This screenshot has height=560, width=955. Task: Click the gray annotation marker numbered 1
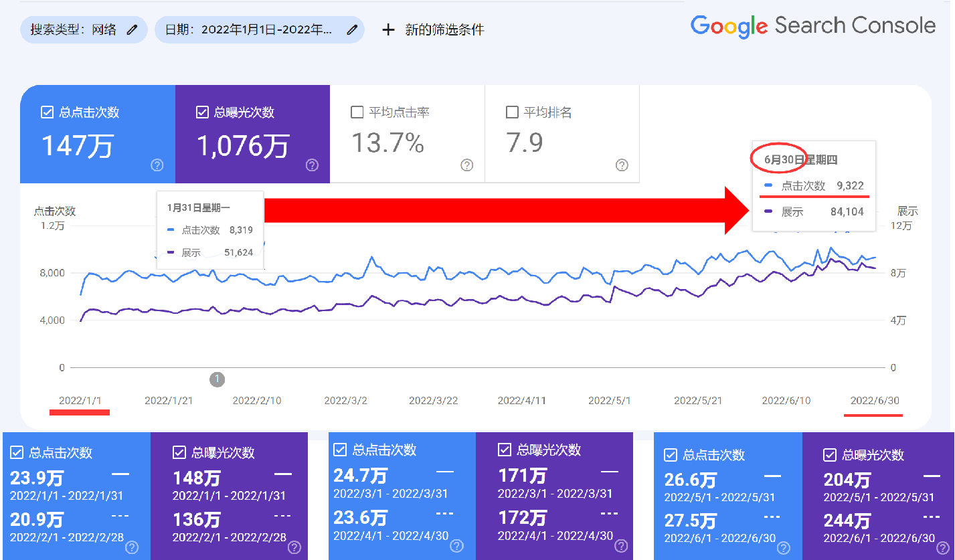(x=217, y=379)
